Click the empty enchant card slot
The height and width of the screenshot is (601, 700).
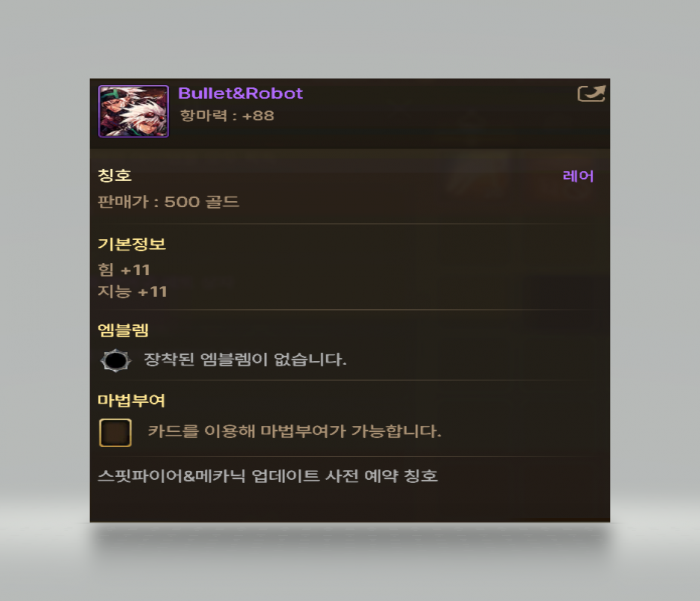click(115, 433)
